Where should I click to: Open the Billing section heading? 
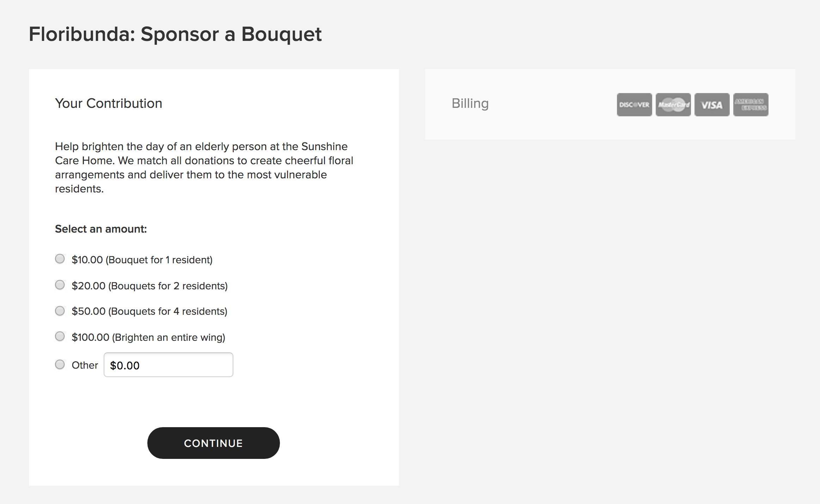pos(470,104)
